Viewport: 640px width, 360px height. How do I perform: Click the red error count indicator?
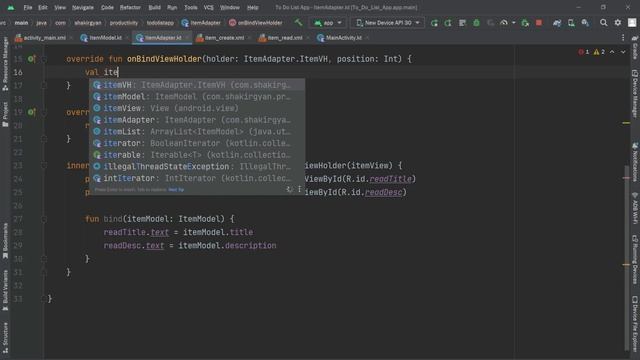(x=584, y=52)
